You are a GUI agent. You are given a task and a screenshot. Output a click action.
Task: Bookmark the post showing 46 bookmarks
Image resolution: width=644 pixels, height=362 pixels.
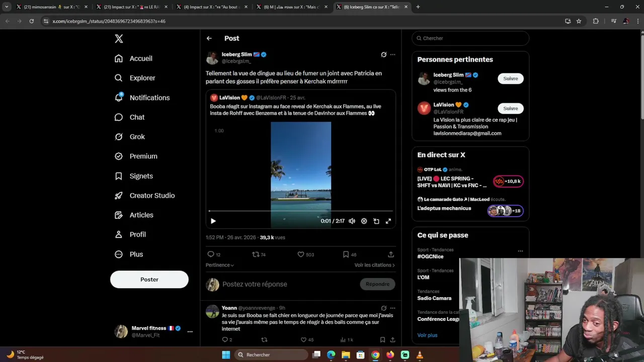point(346,254)
